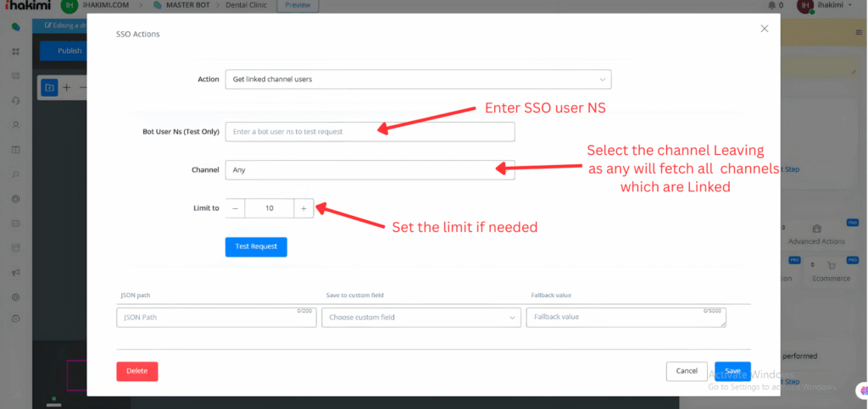Click the blue folder icon in canvas toolbar
This screenshot has width=868, height=409.
coord(49,87)
